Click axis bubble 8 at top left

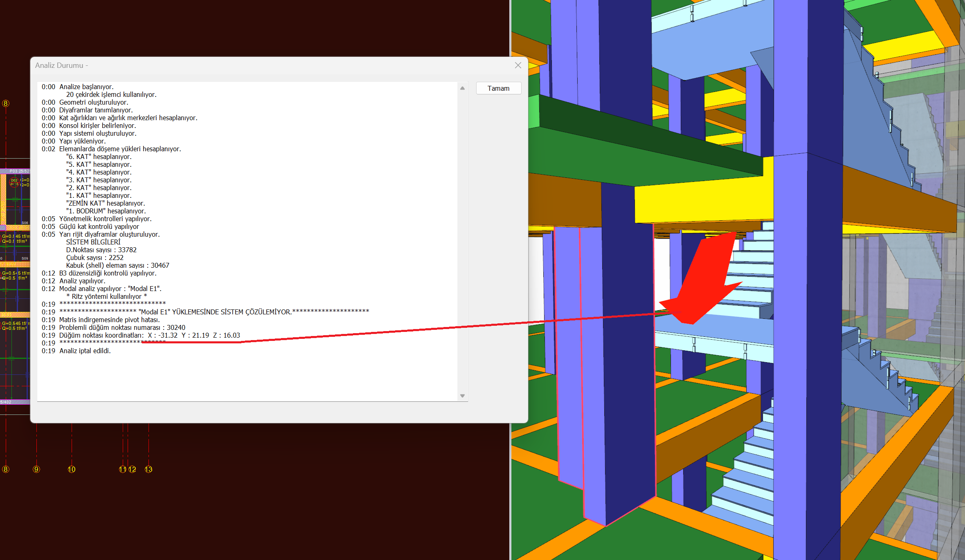tap(6, 103)
